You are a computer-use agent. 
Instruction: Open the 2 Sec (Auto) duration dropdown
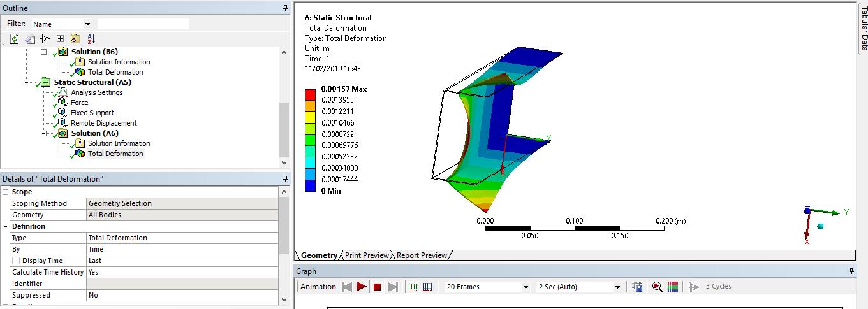579,287
